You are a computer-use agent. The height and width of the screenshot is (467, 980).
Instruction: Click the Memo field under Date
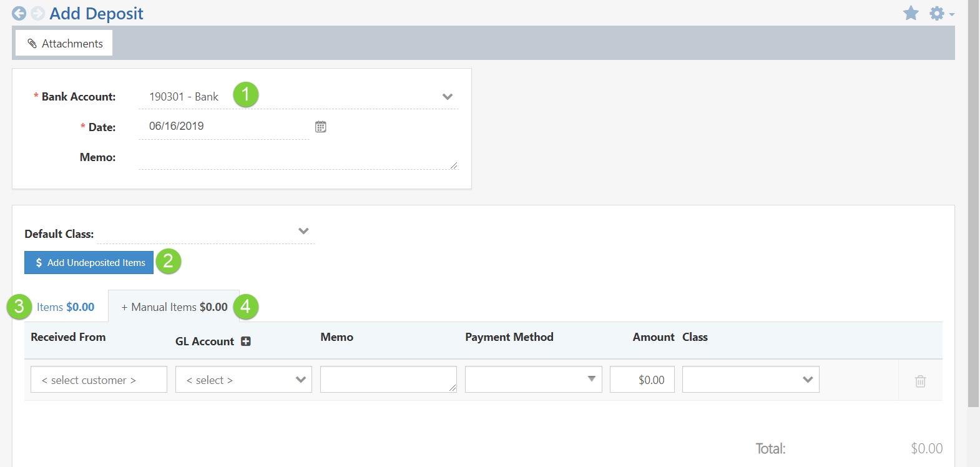point(298,157)
